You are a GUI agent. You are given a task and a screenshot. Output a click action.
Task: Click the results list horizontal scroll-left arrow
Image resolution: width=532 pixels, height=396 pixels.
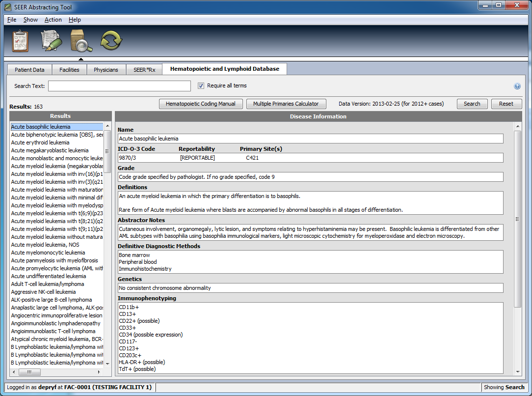(14, 372)
